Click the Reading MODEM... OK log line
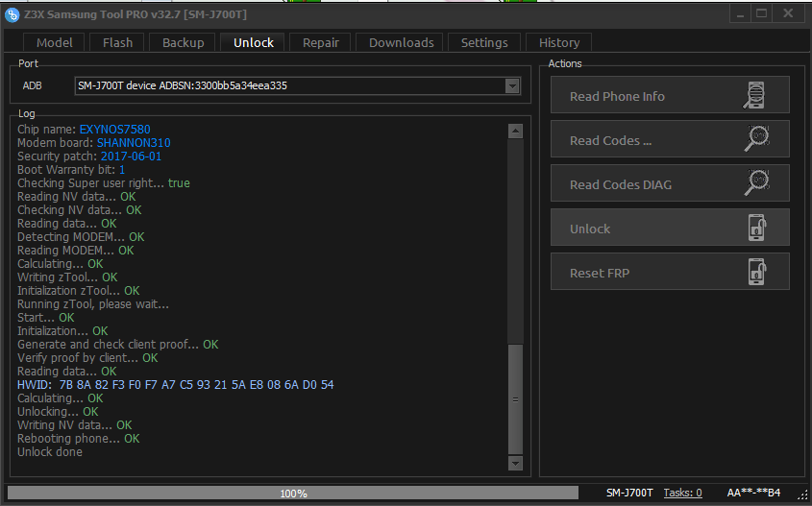The height and width of the screenshot is (506, 812). tap(76, 251)
